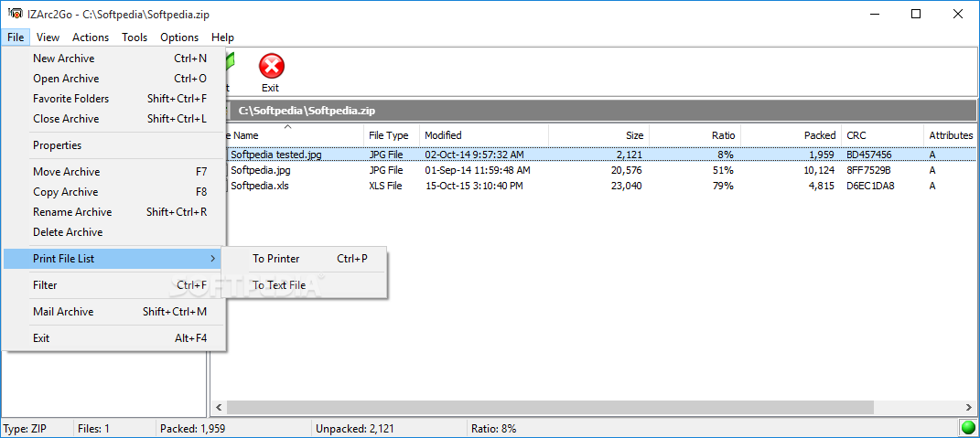Open the Options menu
This screenshot has width=980, height=438.
tap(179, 37)
